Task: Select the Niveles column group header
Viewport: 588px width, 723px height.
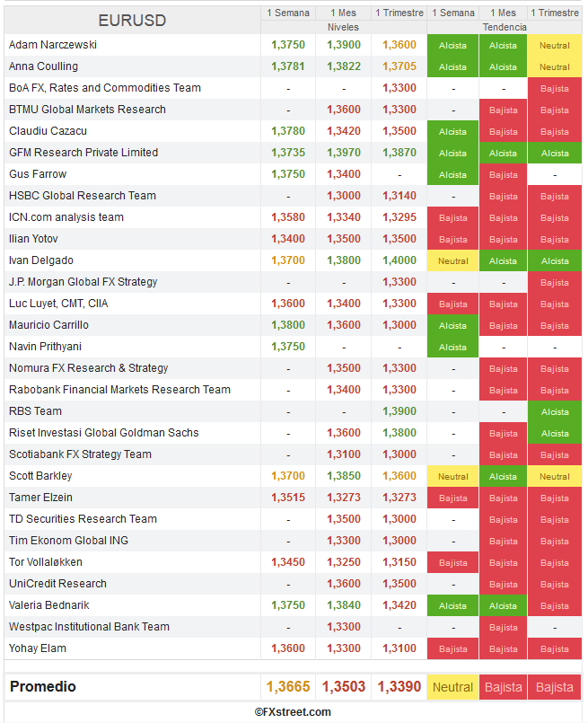Action: click(x=343, y=27)
